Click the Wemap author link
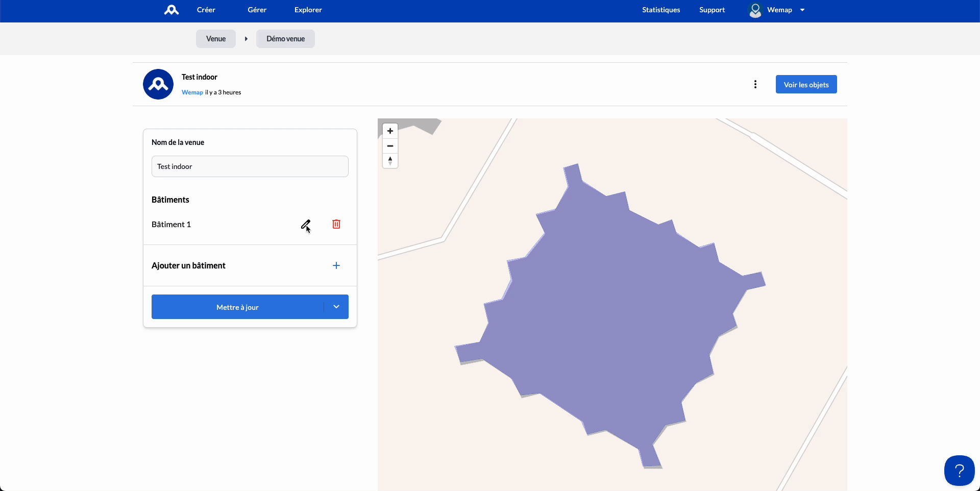The height and width of the screenshot is (491, 980). click(192, 92)
